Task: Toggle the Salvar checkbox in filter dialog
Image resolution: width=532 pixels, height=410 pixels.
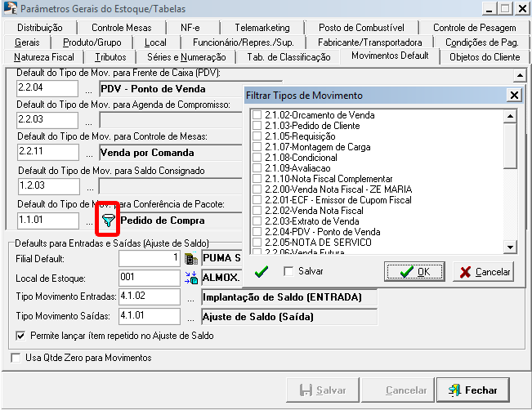Action: (288, 272)
